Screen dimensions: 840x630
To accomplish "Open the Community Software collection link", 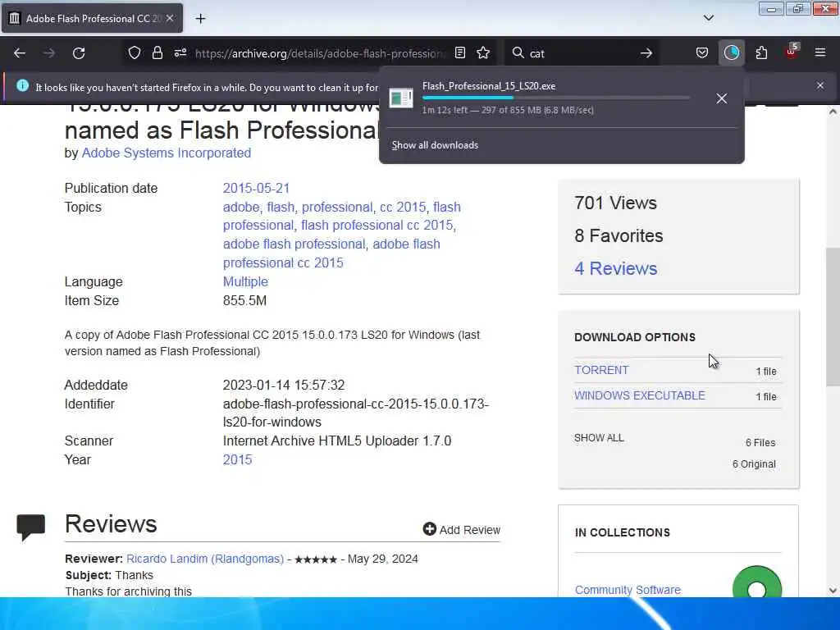I will [x=628, y=590].
